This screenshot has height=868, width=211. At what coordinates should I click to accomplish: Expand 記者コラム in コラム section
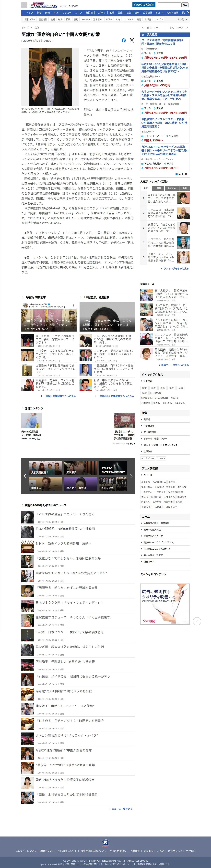point(165,562)
